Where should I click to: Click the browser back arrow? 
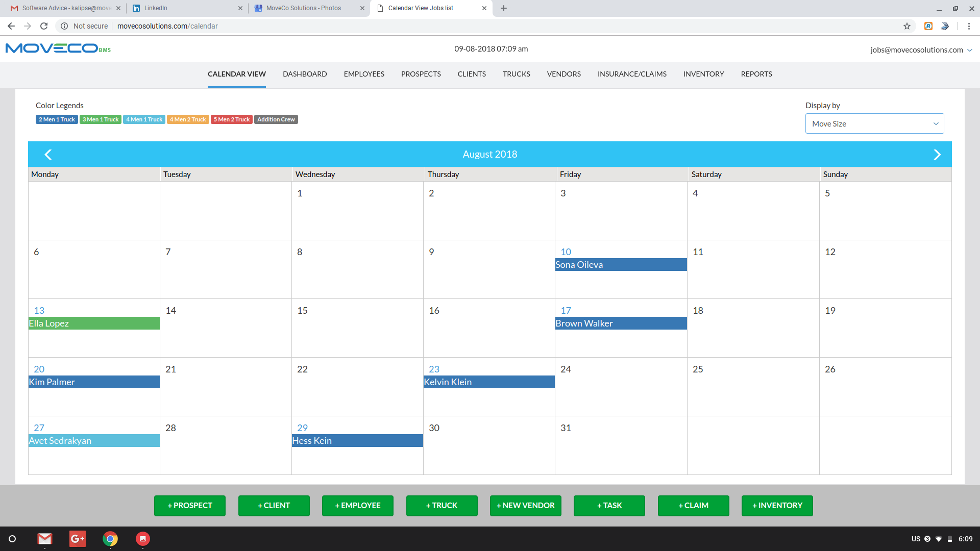pyautogui.click(x=11, y=26)
